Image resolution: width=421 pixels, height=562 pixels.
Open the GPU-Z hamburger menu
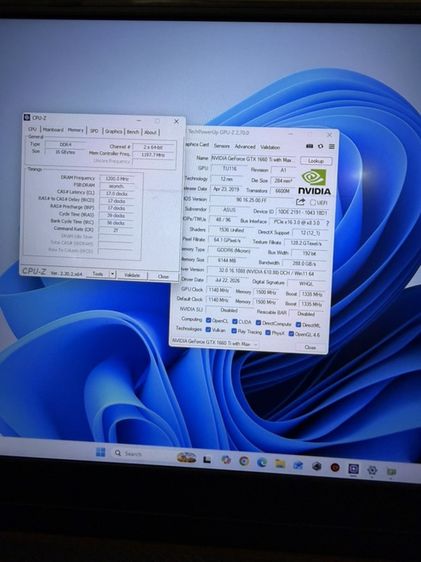pos(332,147)
